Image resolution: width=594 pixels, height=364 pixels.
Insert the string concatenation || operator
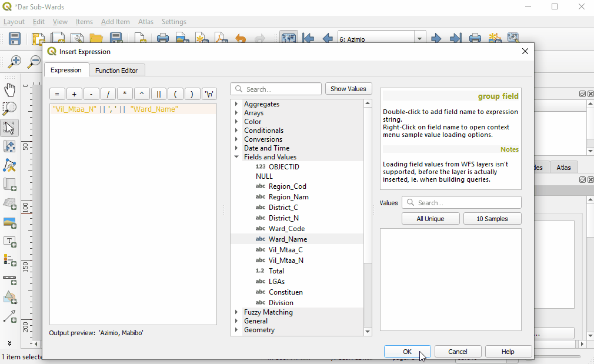click(x=158, y=94)
